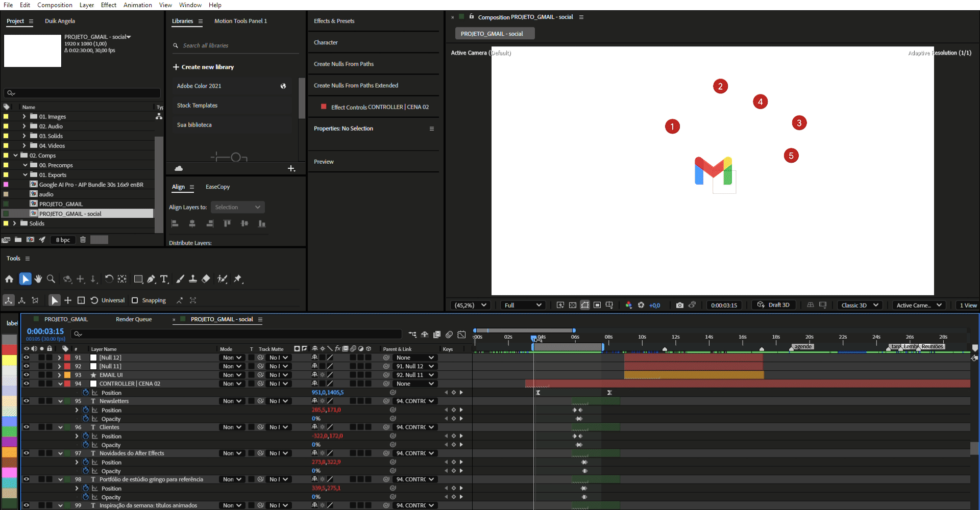Switch to the Render Queue tab
Image resolution: width=980 pixels, height=510 pixels.
click(134, 319)
